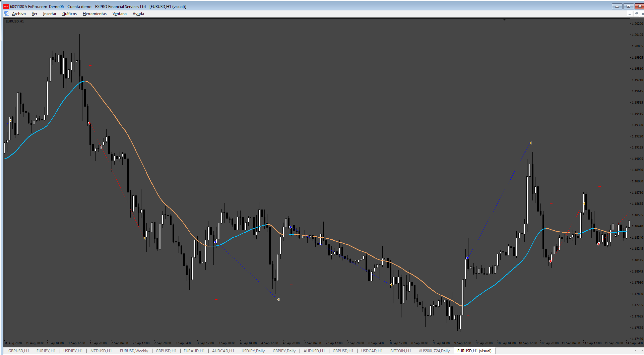Select the yellow close marker at the 10 Sep peak

click(530, 143)
